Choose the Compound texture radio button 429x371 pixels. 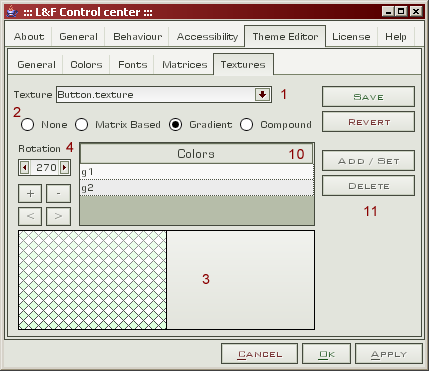246,125
